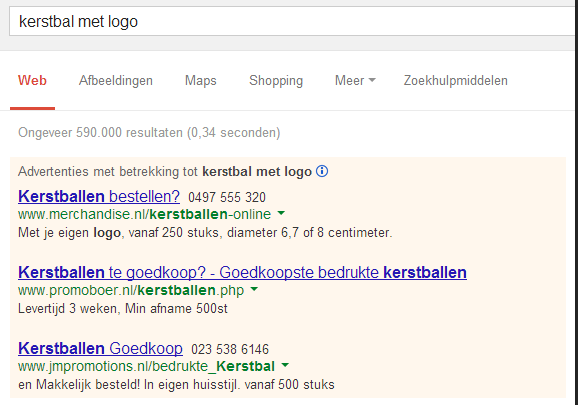Viewport: 578px width, 405px height.
Task: Go to the Shopping tab
Action: (x=276, y=81)
